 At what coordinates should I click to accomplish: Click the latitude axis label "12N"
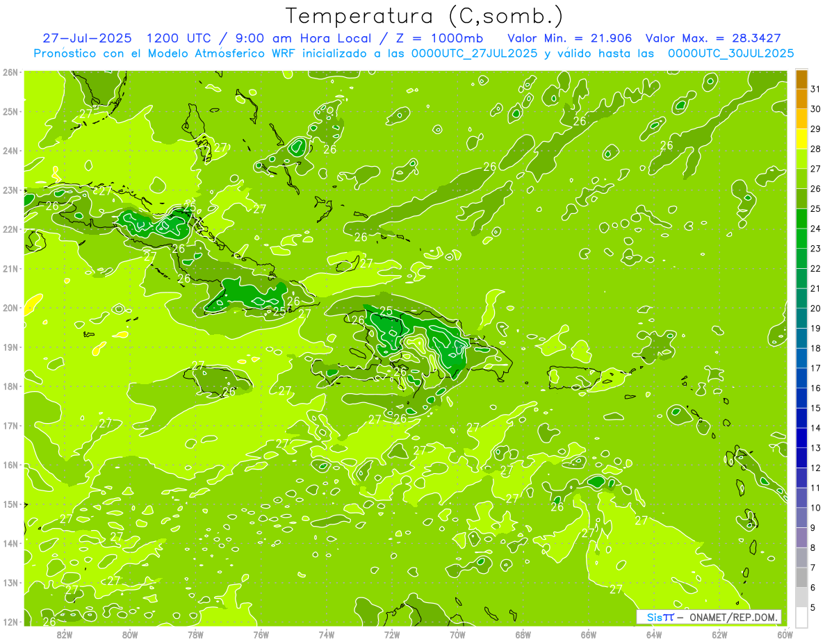click(10, 622)
